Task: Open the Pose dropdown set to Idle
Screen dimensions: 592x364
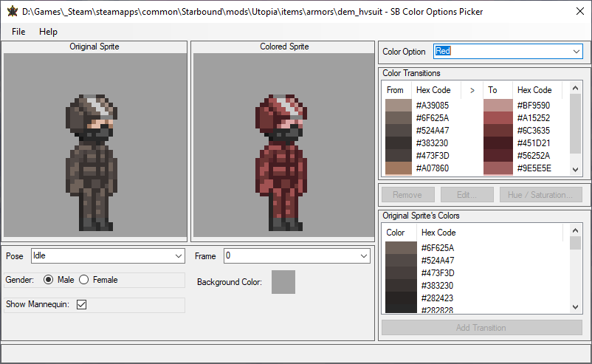Action: click(108, 255)
